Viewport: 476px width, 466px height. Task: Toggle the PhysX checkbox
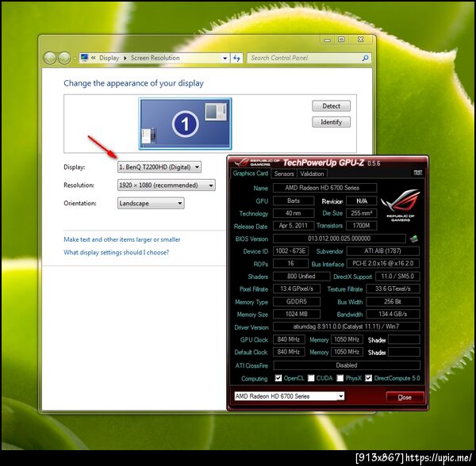click(x=340, y=378)
